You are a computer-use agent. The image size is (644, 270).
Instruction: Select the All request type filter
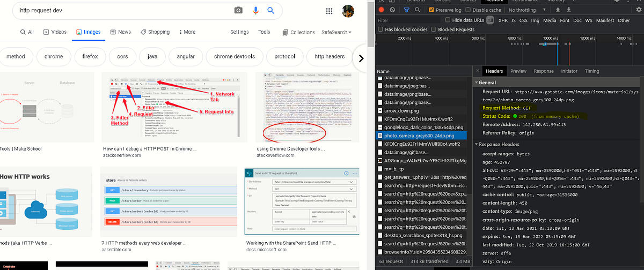[x=489, y=20]
